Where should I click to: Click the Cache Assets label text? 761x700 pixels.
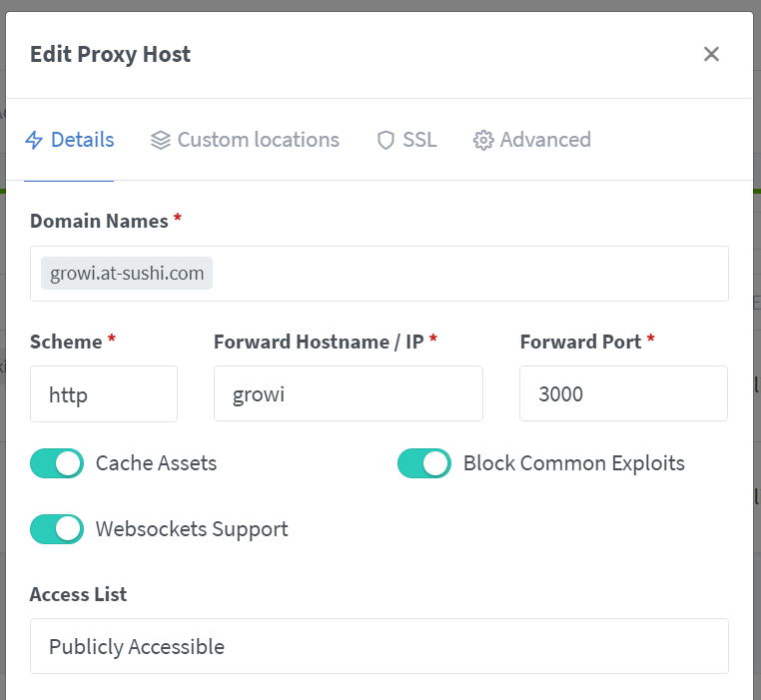(x=156, y=463)
